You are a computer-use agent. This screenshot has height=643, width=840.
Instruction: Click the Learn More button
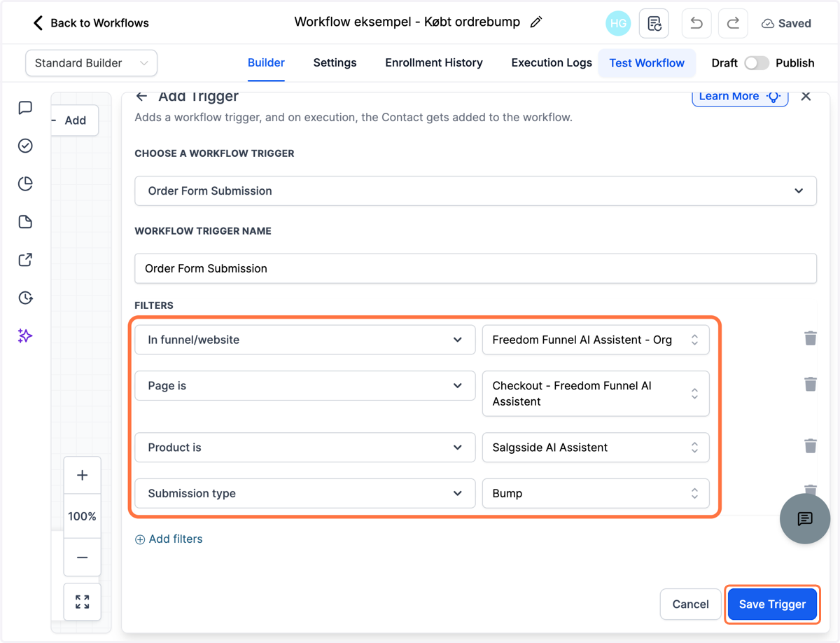[740, 97]
